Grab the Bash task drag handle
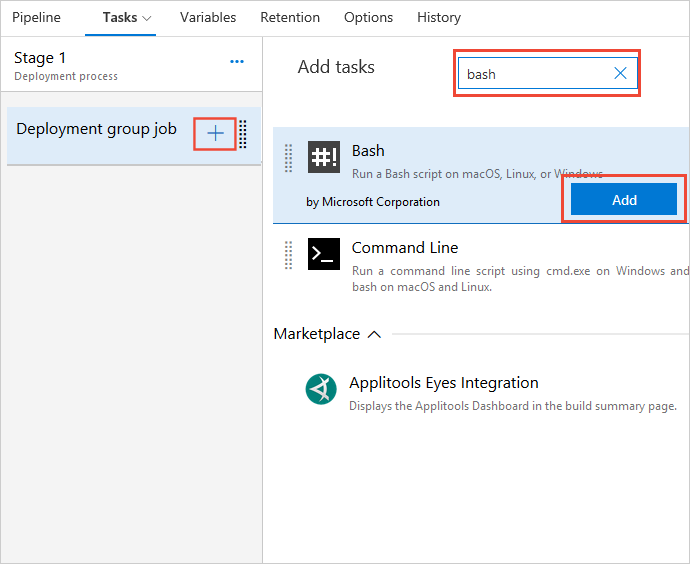Screen dimensions: 690x564 [289, 158]
